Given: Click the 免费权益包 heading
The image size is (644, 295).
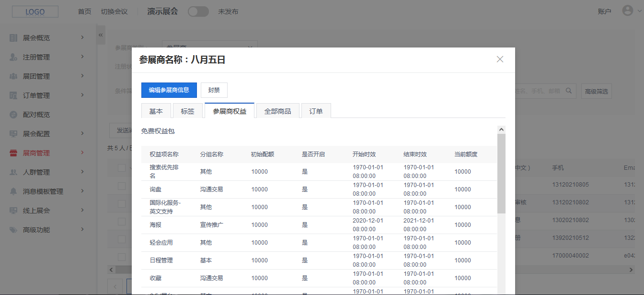Looking at the screenshot, I should [158, 130].
